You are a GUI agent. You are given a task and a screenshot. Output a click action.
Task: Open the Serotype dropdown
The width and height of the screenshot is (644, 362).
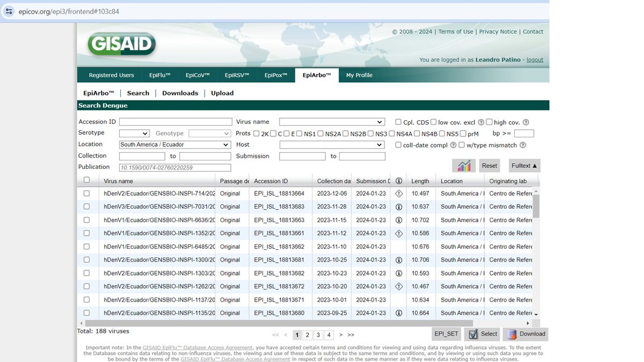(x=134, y=133)
